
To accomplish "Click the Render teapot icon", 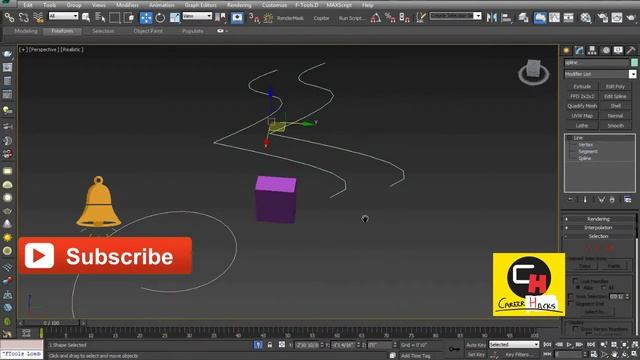I will point(631,18).
